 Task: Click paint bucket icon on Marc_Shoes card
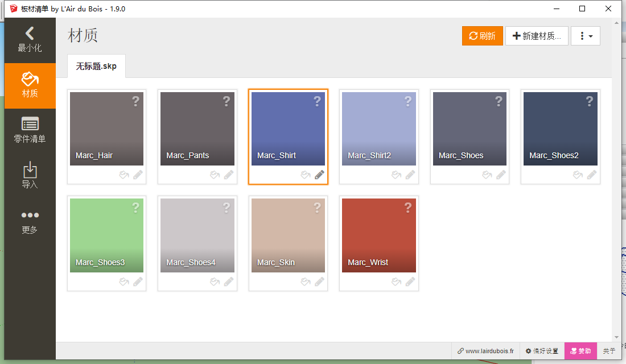point(487,175)
